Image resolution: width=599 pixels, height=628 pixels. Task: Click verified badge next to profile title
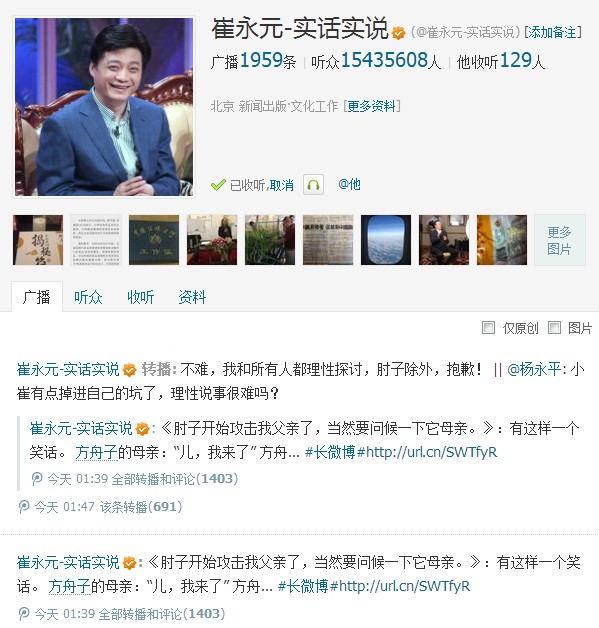pyautogui.click(x=398, y=33)
